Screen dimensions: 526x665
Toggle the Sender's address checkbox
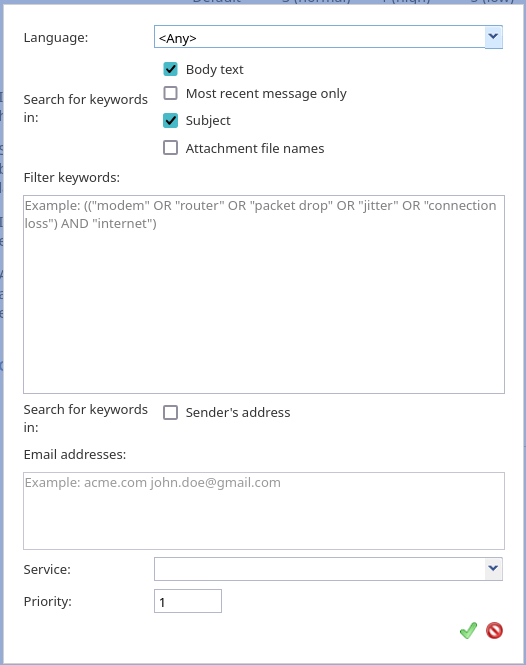coord(171,412)
